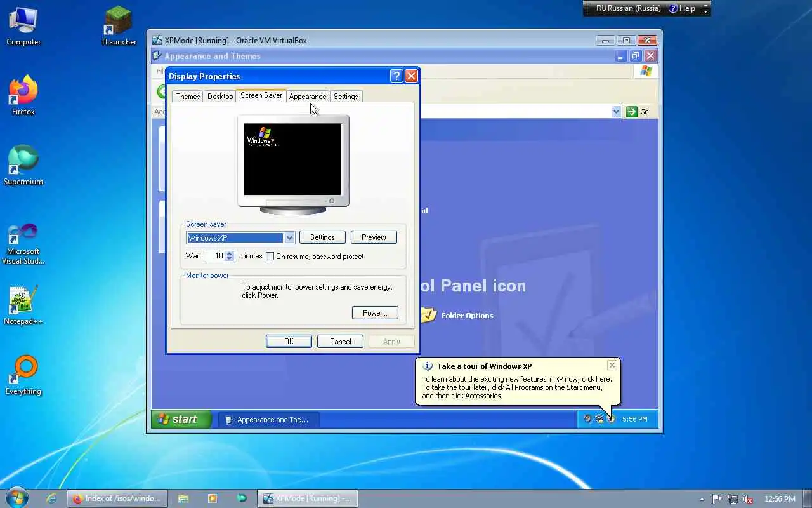Switch to Firefox 'Index of /isos' taskbar button
The width and height of the screenshot is (812, 508).
tap(117, 498)
